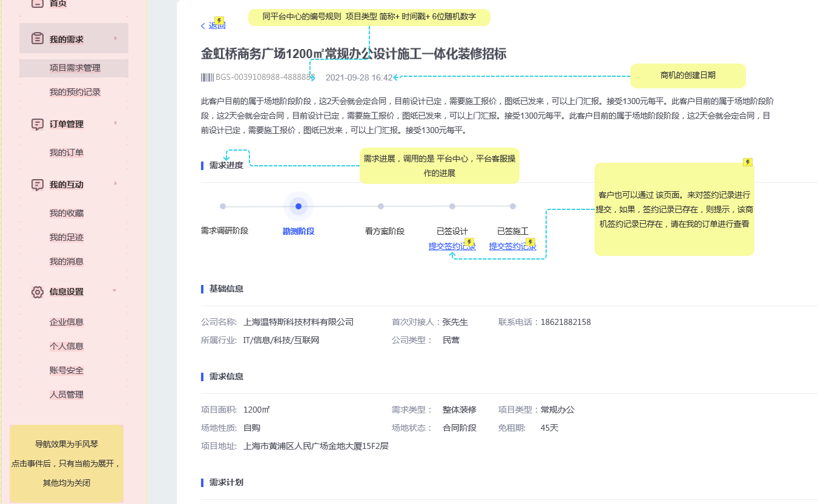Screen dimensions: 818x504
Task: Click the barcode icon before BGS number
Action: [207, 77]
